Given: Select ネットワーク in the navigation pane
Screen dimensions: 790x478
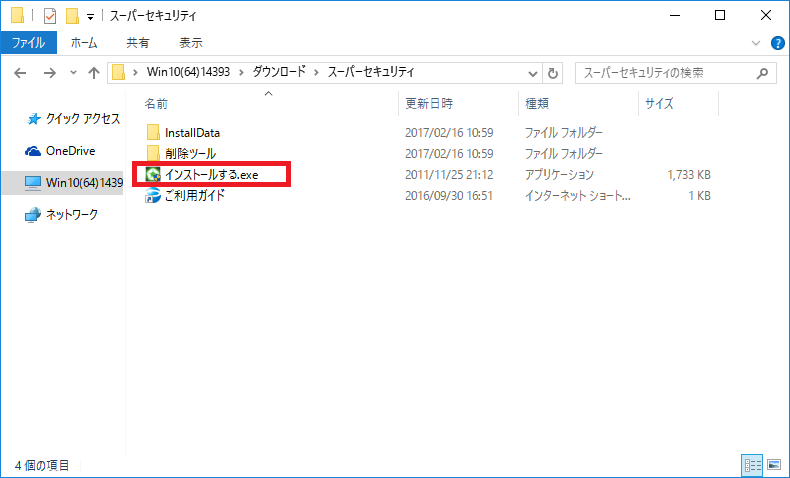Looking at the screenshot, I should pos(62,215).
